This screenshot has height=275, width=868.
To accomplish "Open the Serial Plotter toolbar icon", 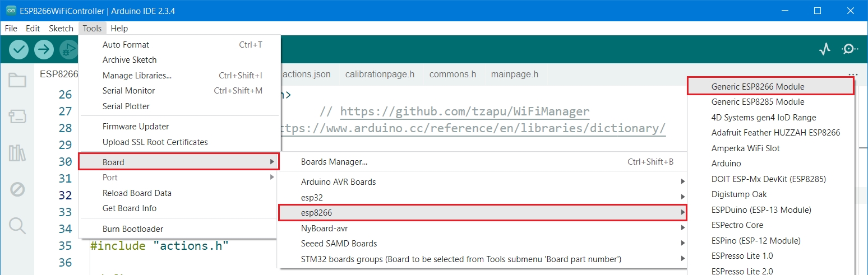I will (x=824, y=49).
